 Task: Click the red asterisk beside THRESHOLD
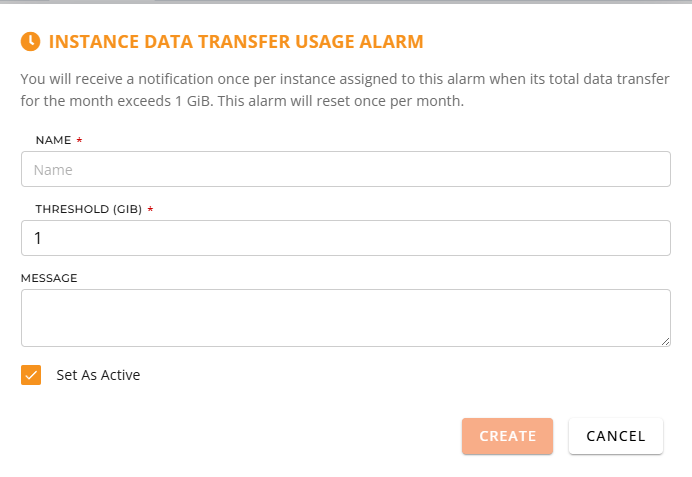click(150, 209)
